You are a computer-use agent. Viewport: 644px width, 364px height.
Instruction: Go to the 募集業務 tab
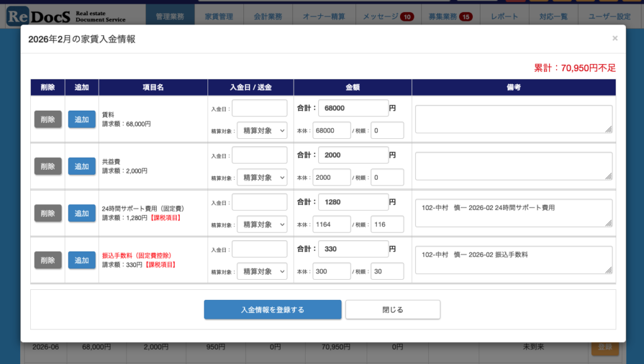(450, 16)
